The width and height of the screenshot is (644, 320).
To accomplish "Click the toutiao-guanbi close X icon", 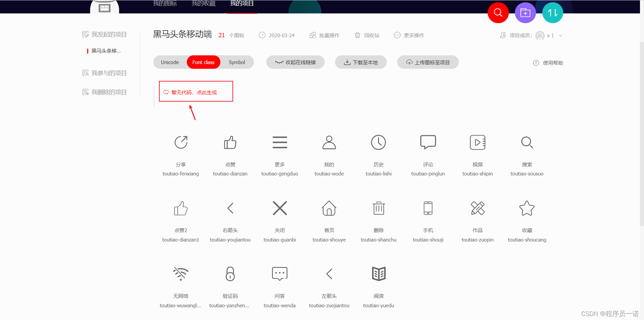I will [280, 208].
